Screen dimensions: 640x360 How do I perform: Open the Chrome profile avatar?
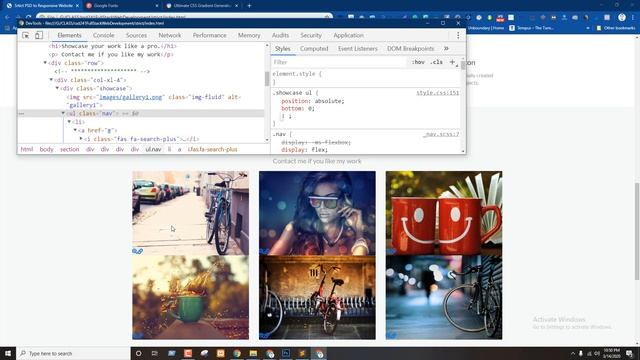coord(622,17)
